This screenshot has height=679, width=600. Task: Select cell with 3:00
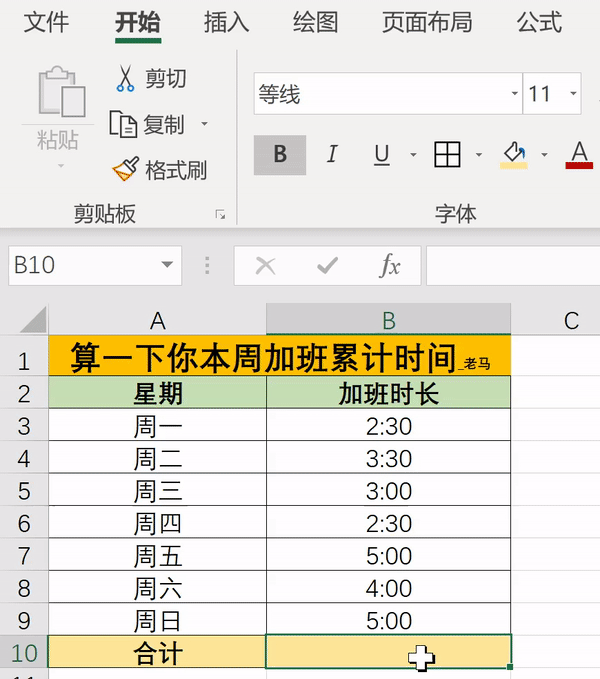point(388,490)
